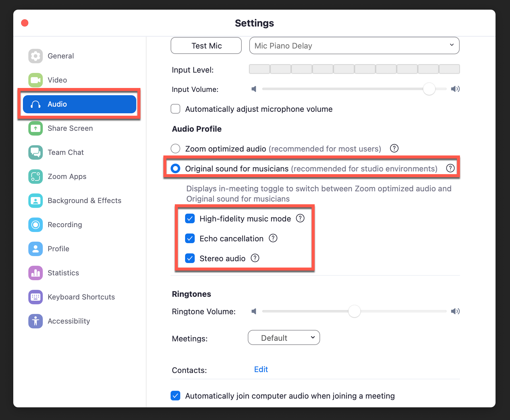Click the loud speaker icon for Ringtone Volume

pyautogui.click(x=455, y=311)
